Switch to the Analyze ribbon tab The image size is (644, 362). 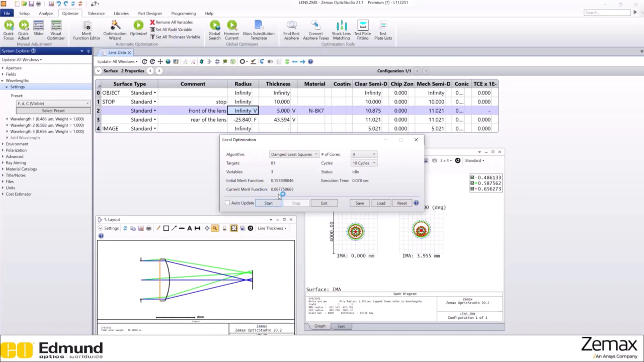tap(46, 14)
